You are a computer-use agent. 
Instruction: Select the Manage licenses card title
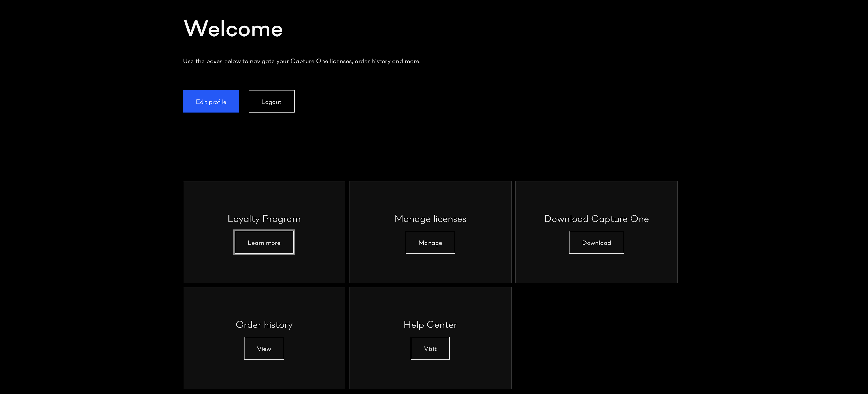point(430,219)
